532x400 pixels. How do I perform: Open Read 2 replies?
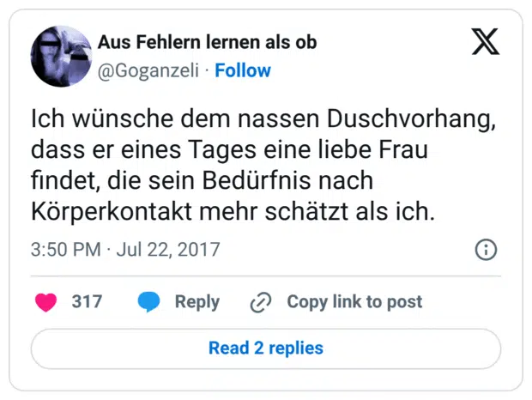(266, 348)
